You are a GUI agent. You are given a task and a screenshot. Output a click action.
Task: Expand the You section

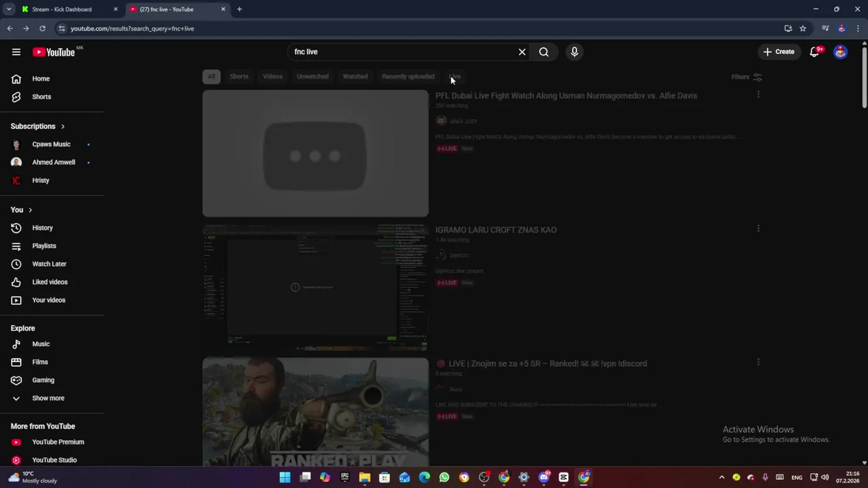(22, 210)
